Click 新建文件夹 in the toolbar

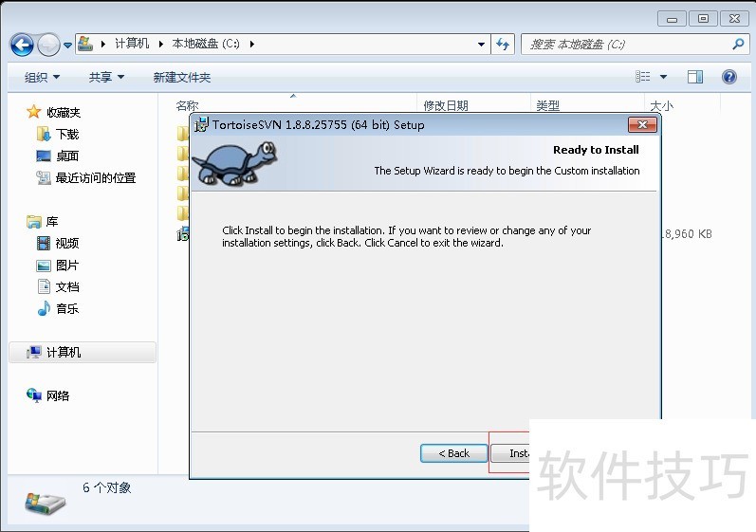point(182,78)
